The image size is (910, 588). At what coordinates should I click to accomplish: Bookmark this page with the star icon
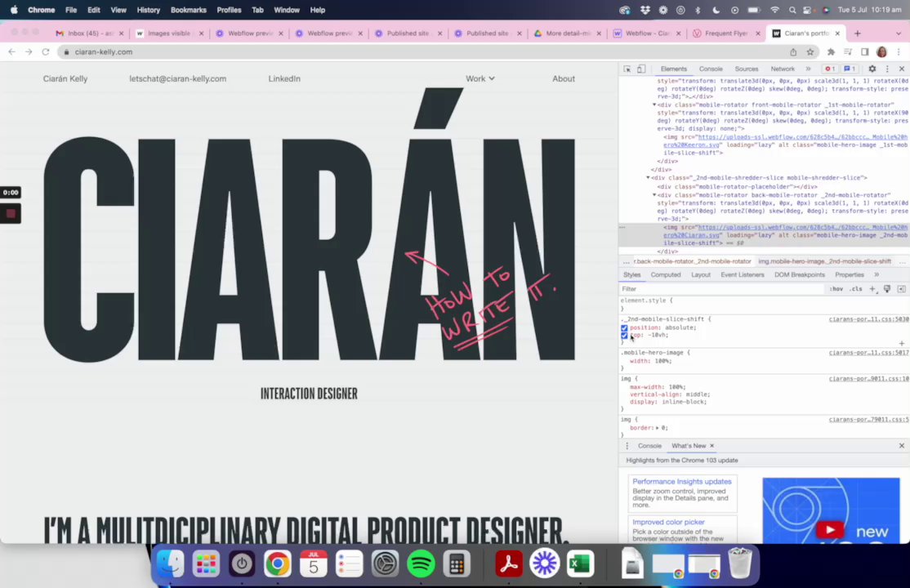click(x=810, y=51)
